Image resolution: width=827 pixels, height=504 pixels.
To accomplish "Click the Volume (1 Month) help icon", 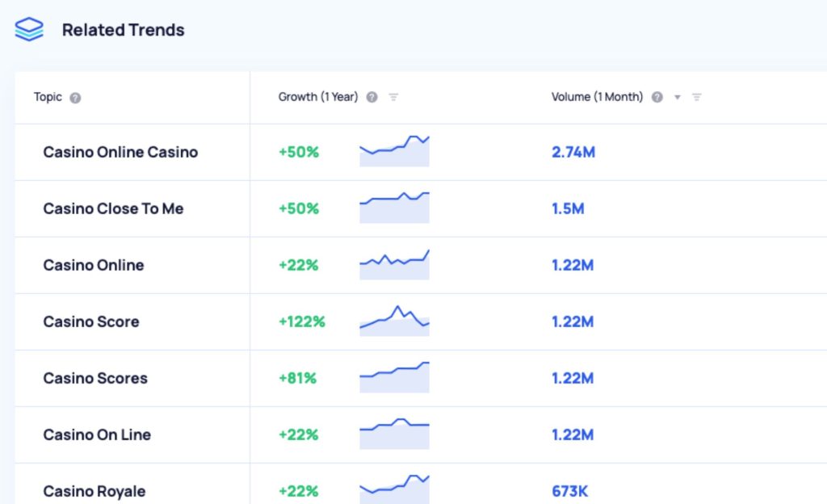I will (657, 97).
